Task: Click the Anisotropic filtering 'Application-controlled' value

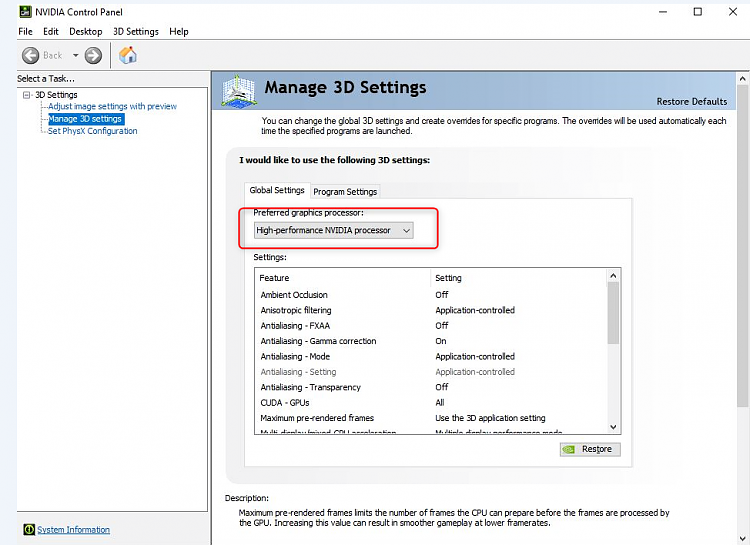Action: click(475, 310)
